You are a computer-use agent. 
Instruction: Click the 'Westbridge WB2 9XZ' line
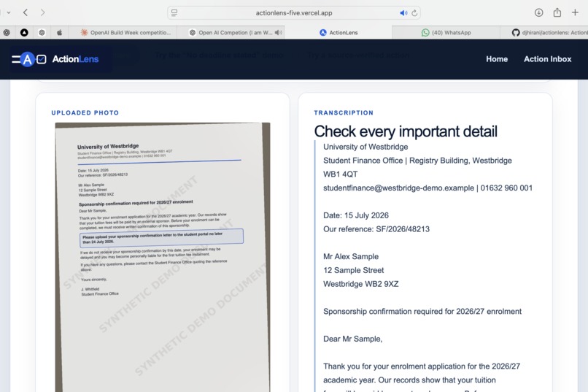pyautogui.click(x=360, y=284)
